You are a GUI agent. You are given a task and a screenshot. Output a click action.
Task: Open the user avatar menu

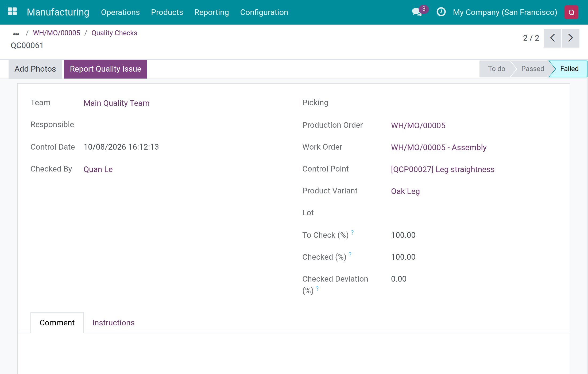571,12
